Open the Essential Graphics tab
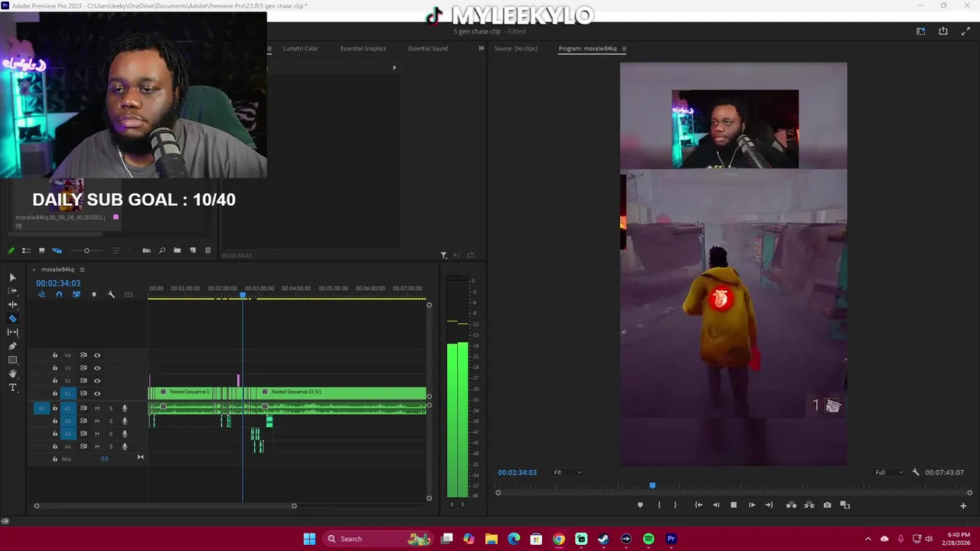Image resolution: width=980 pixels, height=551 pixels. point(363,48)
